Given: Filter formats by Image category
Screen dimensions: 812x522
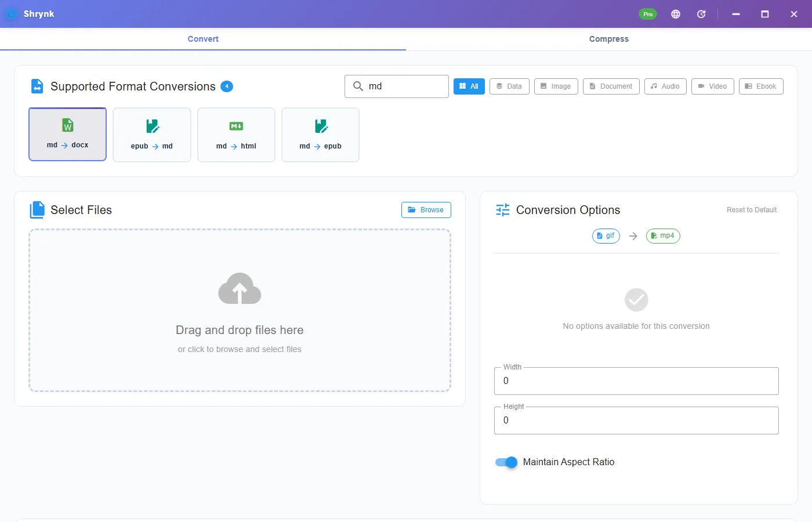Looking at the screenshot, I should tap(556, 86).
